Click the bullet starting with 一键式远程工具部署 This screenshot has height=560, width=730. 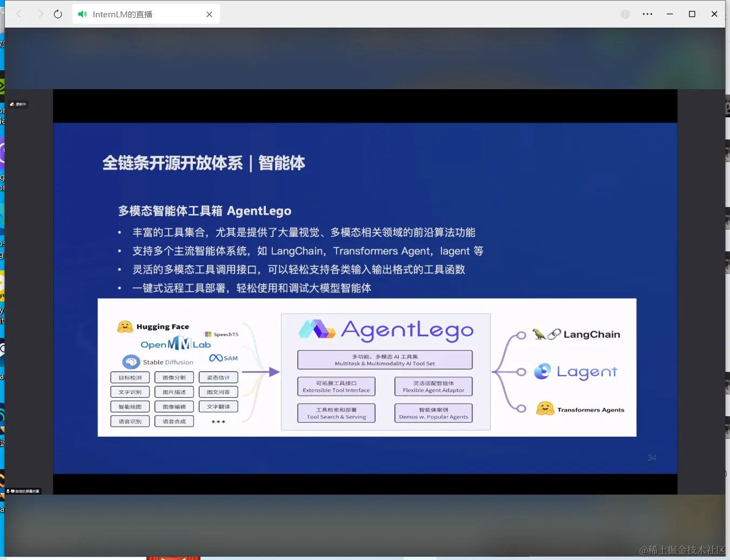point(252,288)
